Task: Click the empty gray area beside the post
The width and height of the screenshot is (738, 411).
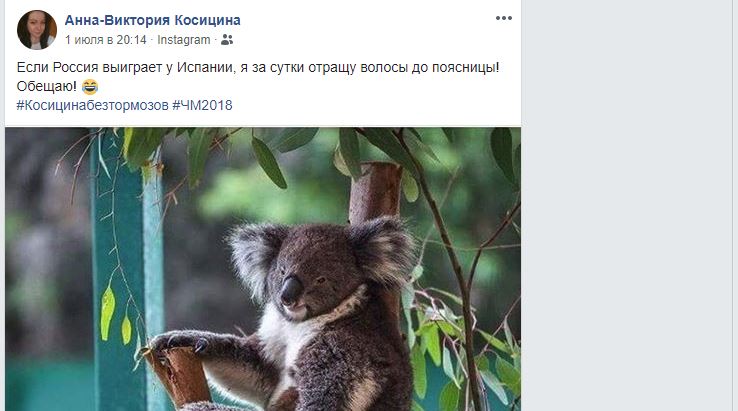Action: click(x=629, y=205)
